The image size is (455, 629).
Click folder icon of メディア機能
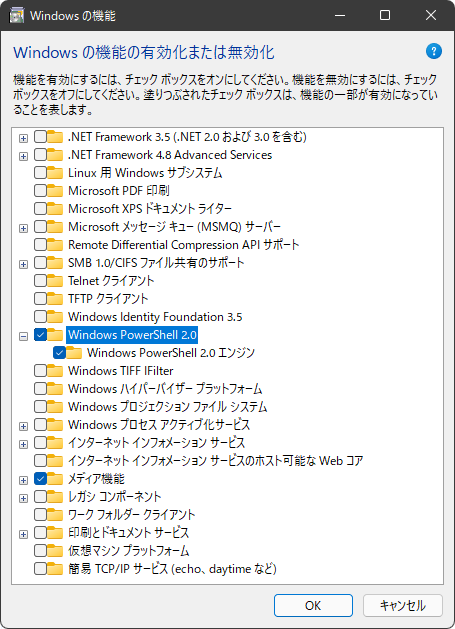pyautogui.click(x=55, y=479)
